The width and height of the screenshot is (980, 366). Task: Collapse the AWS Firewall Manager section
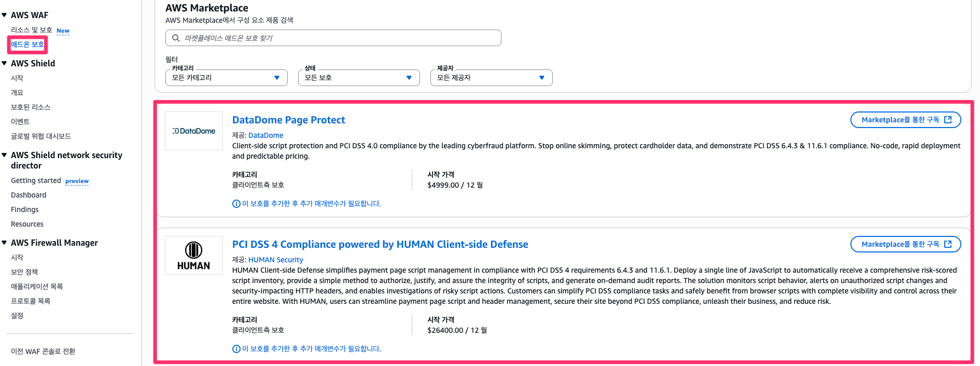4,243
